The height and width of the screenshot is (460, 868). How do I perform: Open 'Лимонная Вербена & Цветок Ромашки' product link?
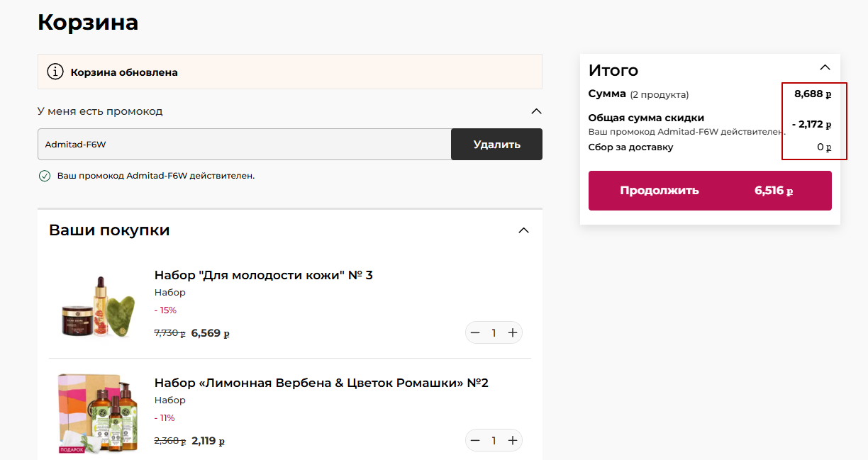point(321,383)
